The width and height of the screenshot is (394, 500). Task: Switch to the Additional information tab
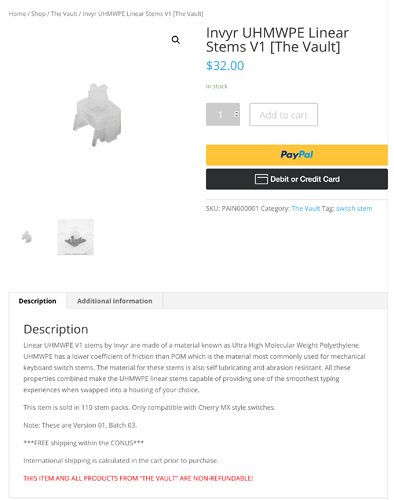coord(115,301)
